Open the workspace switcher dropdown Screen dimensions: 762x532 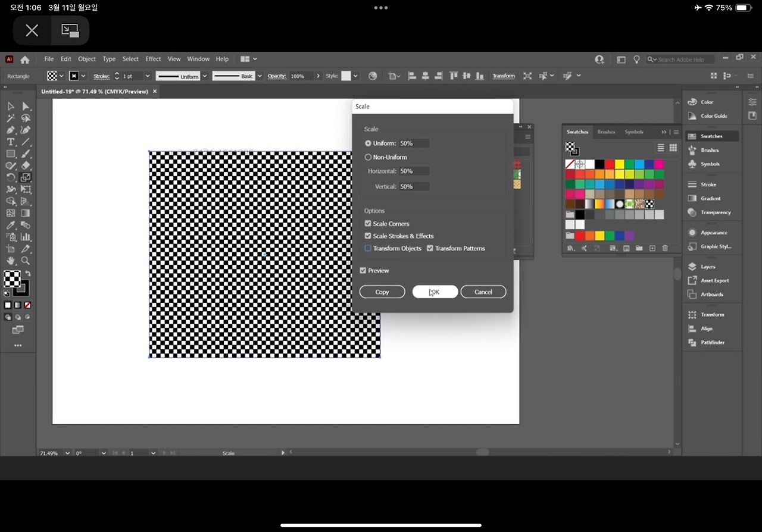click(249, 59)
